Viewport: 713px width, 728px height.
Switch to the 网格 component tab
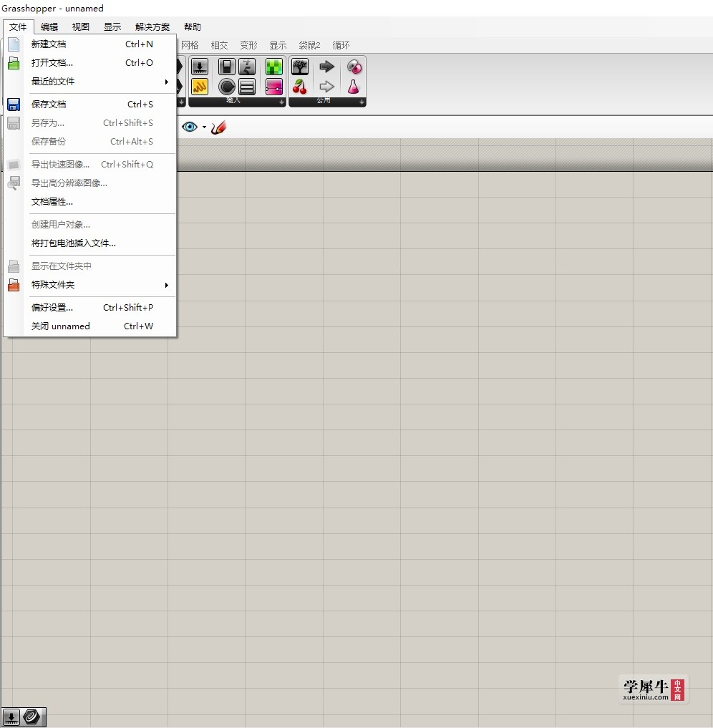tap(190, 45)
